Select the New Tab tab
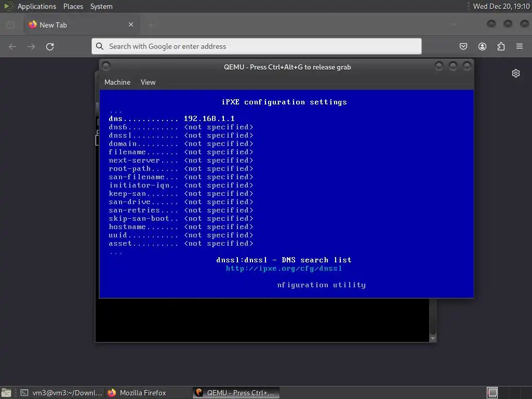This screenshot has height=399, width=532. [x=82, y=25]
